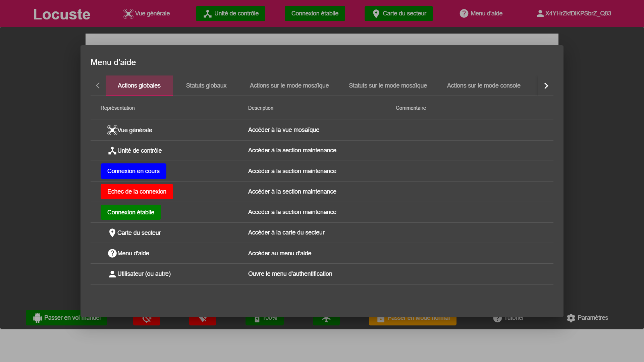Click the user icon beside X4YHrZkfDiKPSbrZ_Q83

(x=540, y=13)
